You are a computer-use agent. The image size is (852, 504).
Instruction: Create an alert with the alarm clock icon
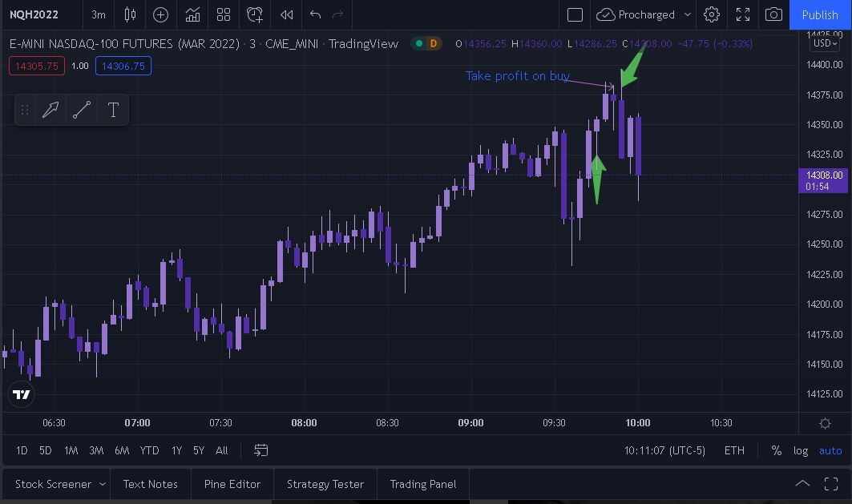click(255, 14)
